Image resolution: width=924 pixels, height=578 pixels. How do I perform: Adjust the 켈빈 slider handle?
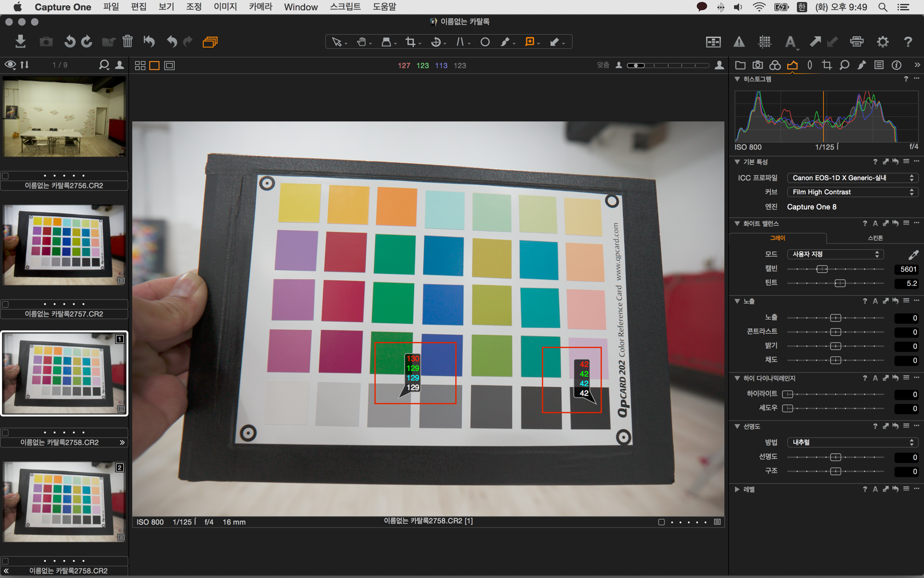coord(822,269)
